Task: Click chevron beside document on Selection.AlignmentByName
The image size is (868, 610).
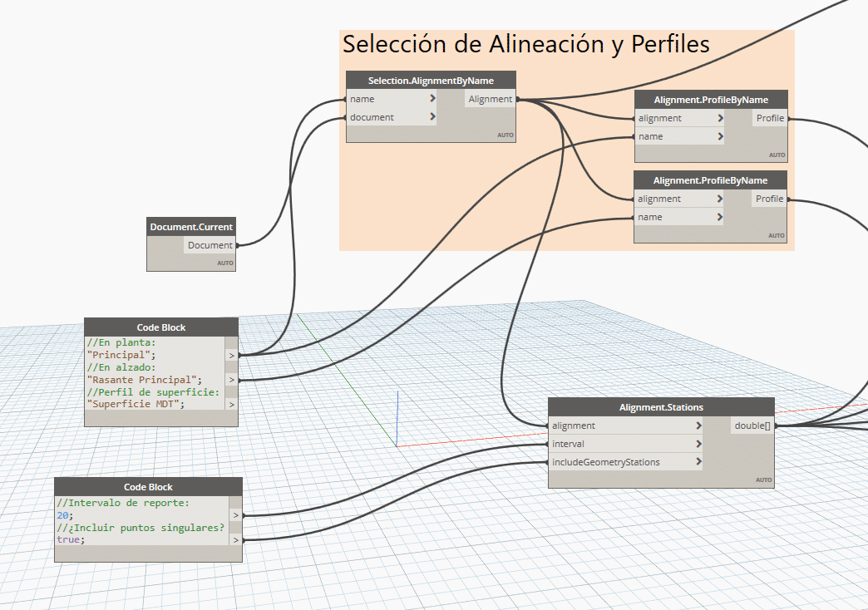Action: 433,117
